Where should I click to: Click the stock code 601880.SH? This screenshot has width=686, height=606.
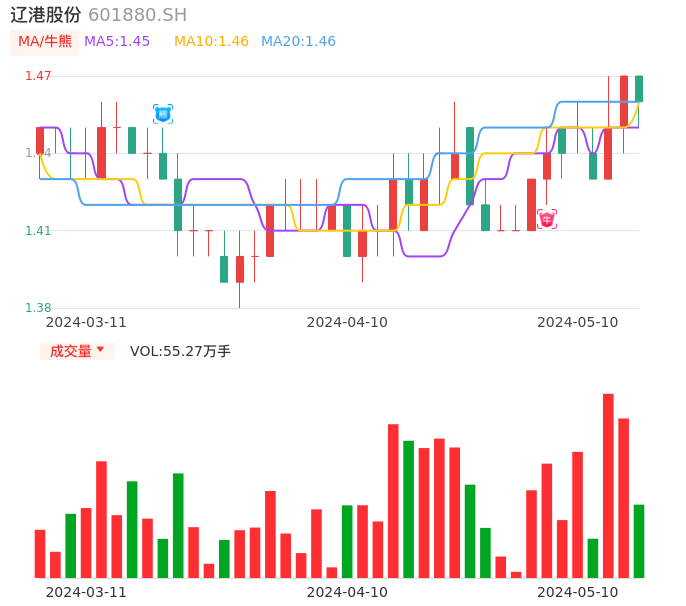pos(137,15)
